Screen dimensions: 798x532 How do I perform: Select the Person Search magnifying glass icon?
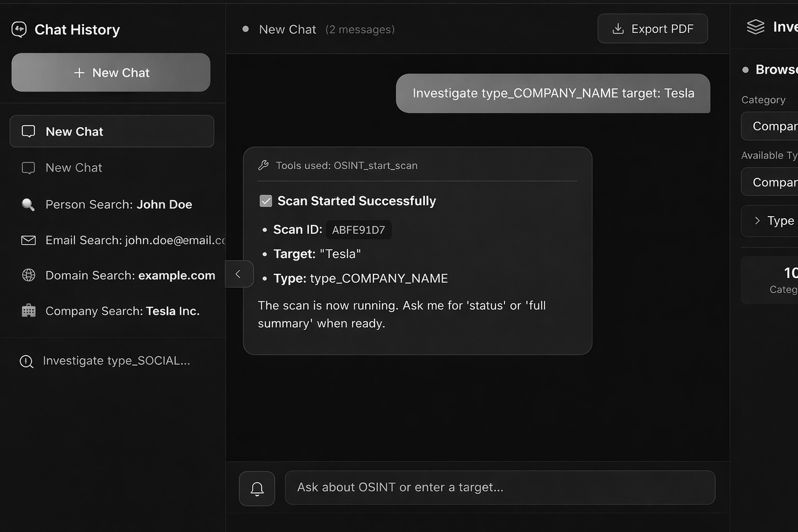28,204
